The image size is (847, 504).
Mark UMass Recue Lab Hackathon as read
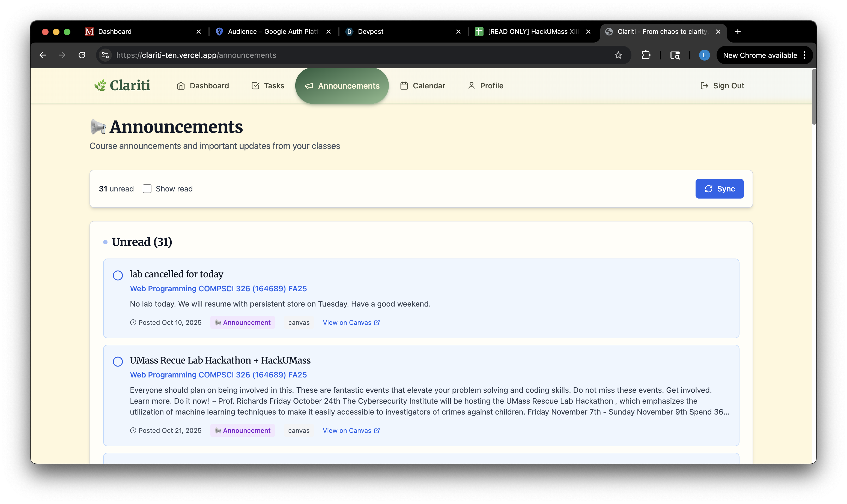[x=118, y=361]
